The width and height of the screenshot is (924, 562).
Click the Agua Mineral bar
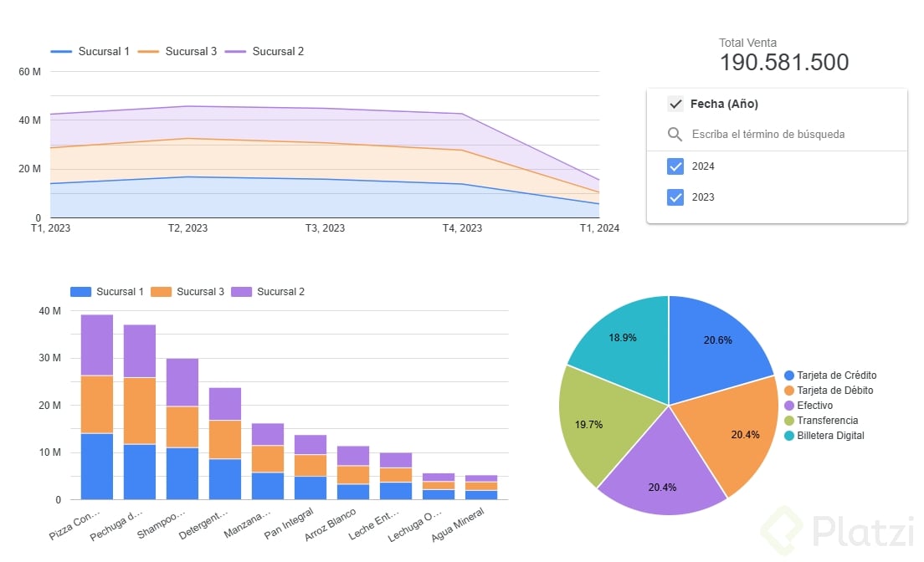pos(481,488)
